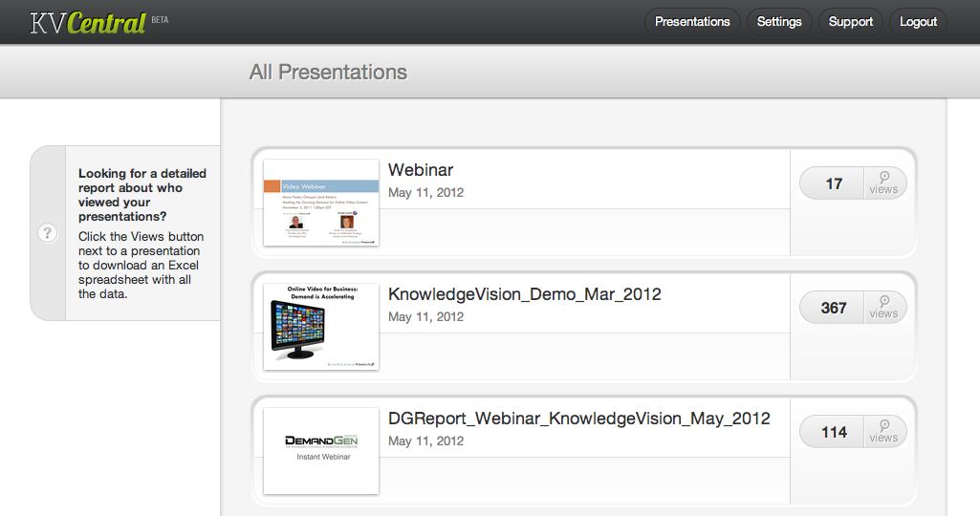Click the All Presentations heading
Image resolution: width=980 pixels, height=516 pixels.
pyautogui.click(x=328, y=73)
